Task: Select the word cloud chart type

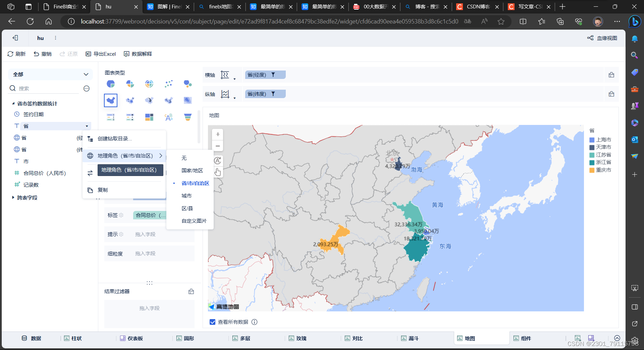Action: 168,117
